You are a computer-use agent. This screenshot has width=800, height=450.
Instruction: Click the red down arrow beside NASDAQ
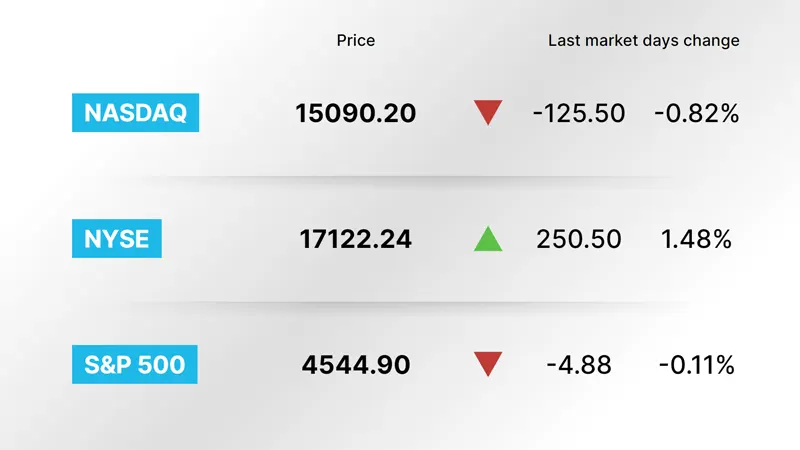pyautogui.click(x=488, y=112)
